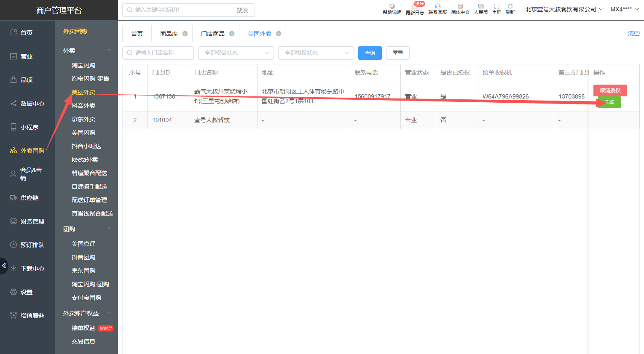The width and height of the screenshot is (644, 354).
Task: Click store name 壹号大叔餐饮 in table
Action: click(x=212, y=120)
